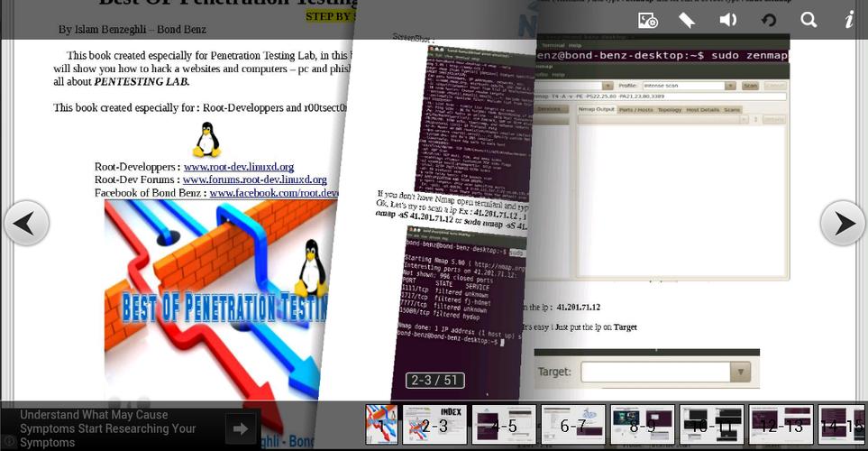868x451 pixels.
Task: Open the ad info icon at bottom-left corner
Action: click(x=8, y=442)
